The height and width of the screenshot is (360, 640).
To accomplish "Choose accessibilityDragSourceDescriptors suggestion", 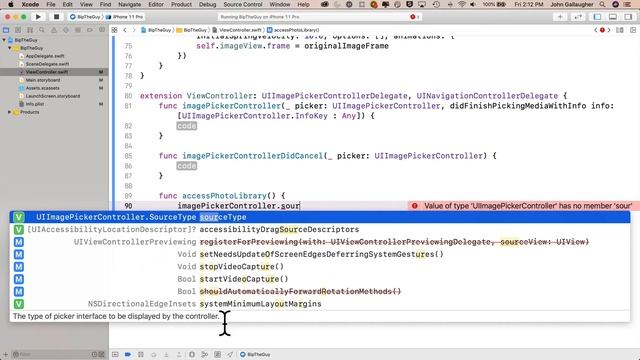I will [x=320, y=229].
